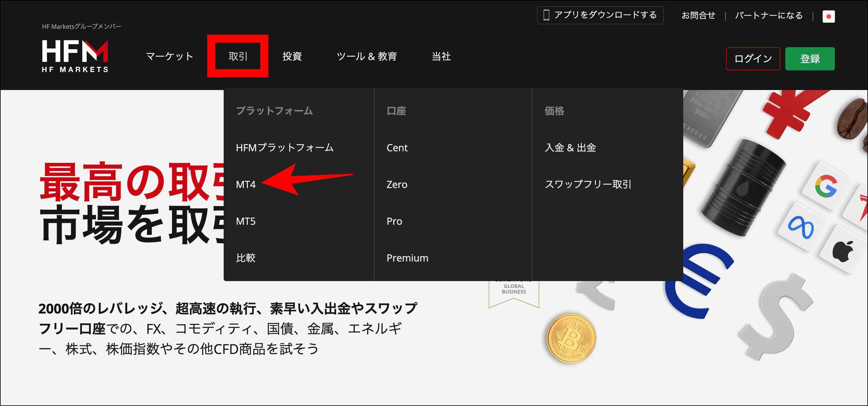Open 入金 & 出金 pricing page
The image size is (868, 406).
click(570, 148)
